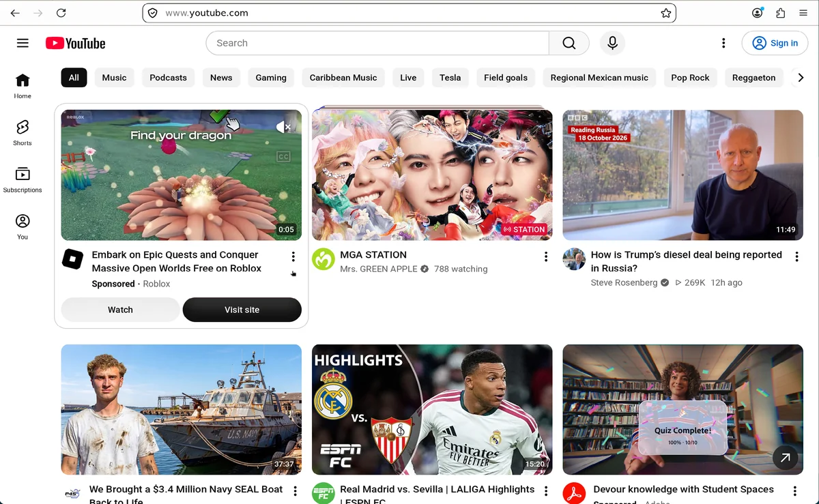Go to Home in sidebar

(23, 86)
